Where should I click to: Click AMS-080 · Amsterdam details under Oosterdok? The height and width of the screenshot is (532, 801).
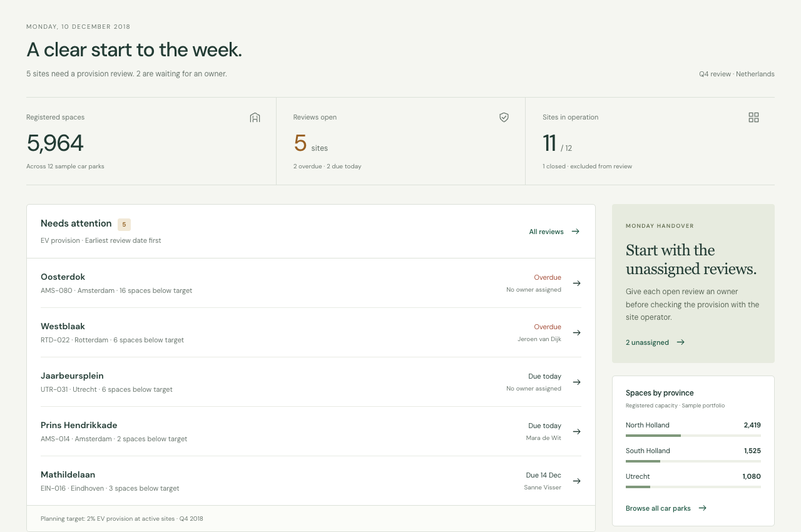[x=116, y=290]
